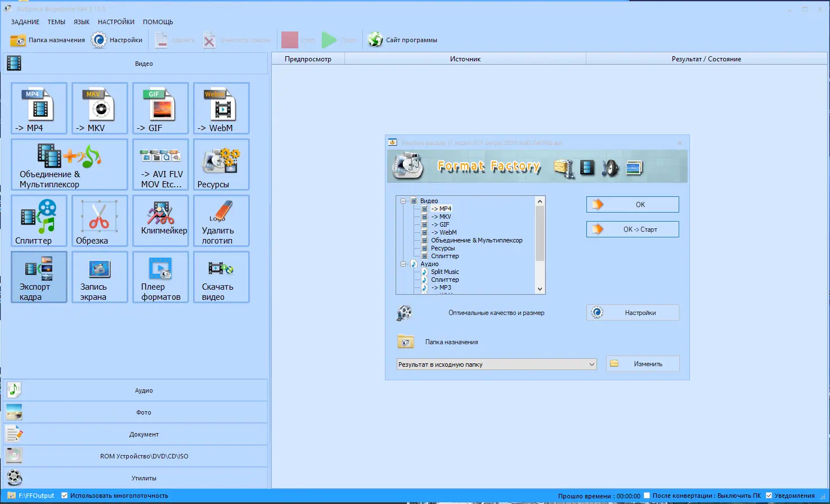Open the НАСТРОЙКИ menu
This screenshot has height=504, width=830.
coord(116,21)
